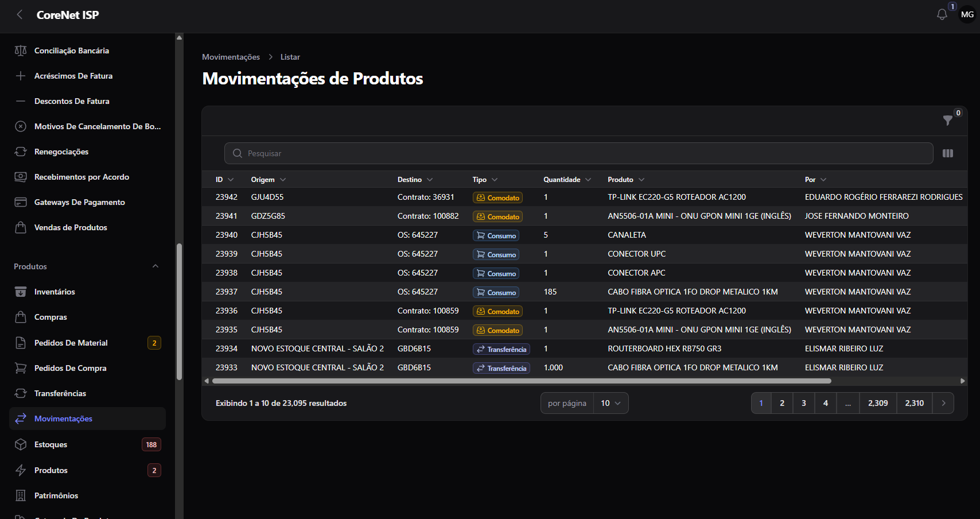The height and width of the screenshot is (519, 980).
Task: Open Inventários in the sidebar
Action: tap(87, 292)
